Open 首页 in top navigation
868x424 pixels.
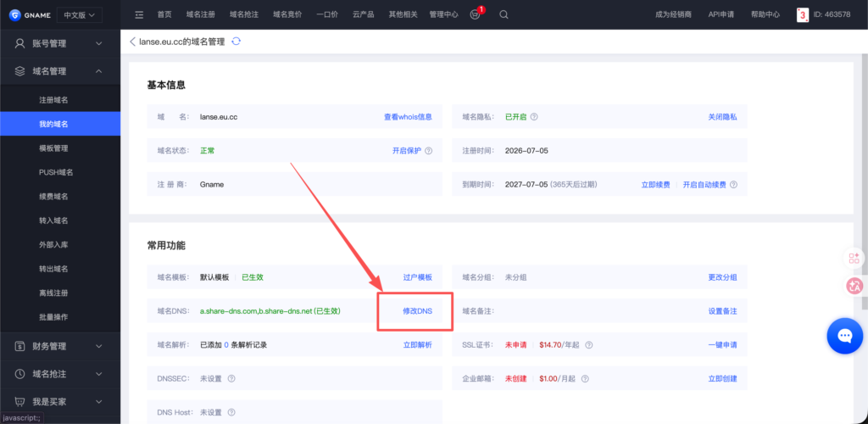[x=164, y=15]
